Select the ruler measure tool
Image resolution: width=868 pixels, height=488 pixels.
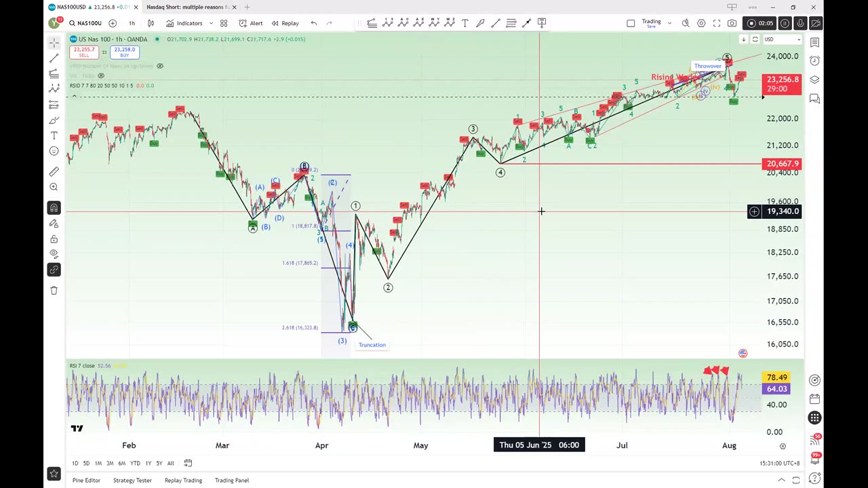coord(54,171)
